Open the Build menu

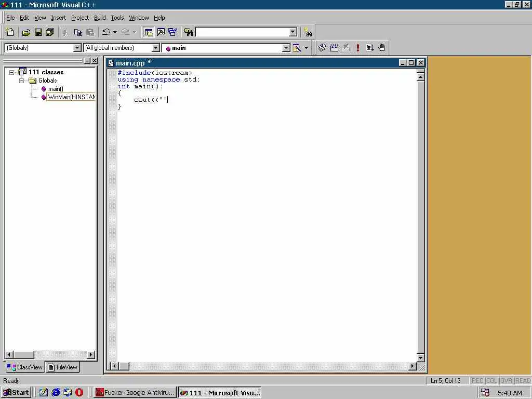coord(100,18)
